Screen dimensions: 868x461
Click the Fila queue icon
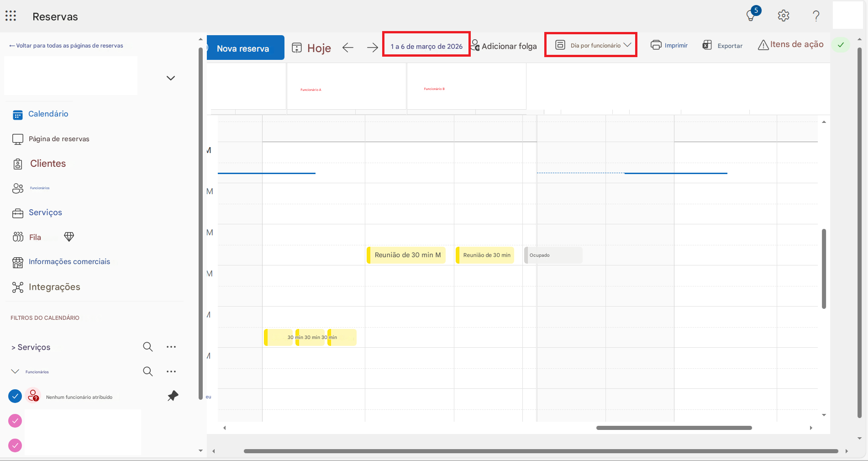(18, 237)
